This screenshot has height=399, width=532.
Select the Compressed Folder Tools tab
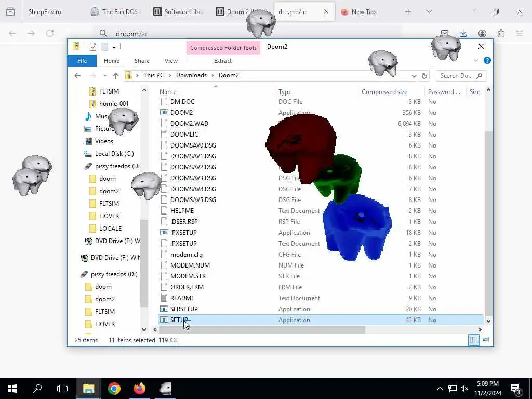tap(223, 48)
